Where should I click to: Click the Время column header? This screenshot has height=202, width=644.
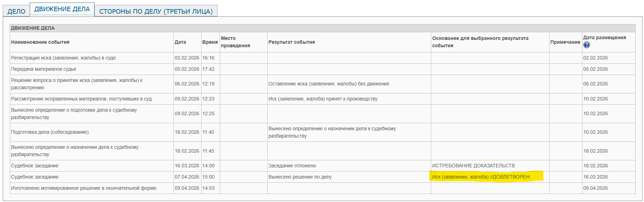click(210, 42)
